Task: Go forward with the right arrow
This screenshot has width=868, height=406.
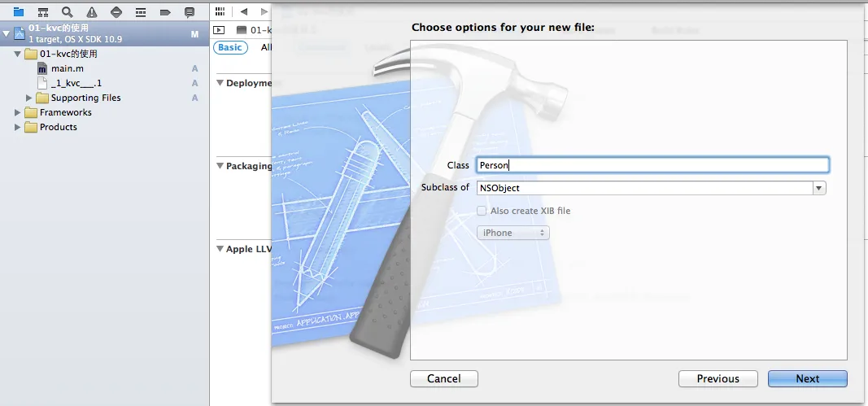Action: (x=264, y=11)
